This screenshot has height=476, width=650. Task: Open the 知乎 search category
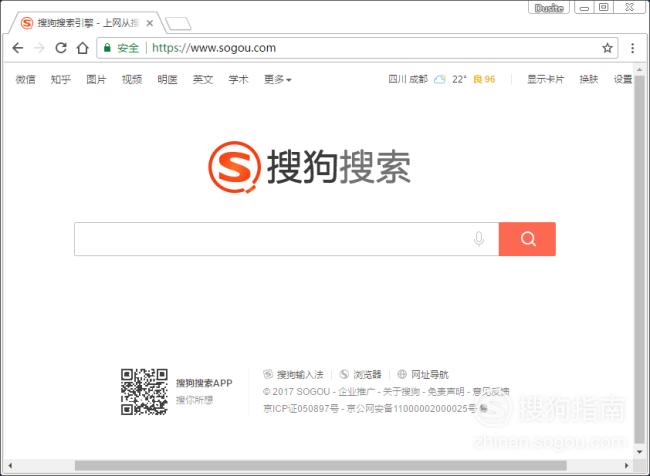(x=61, y=79)
